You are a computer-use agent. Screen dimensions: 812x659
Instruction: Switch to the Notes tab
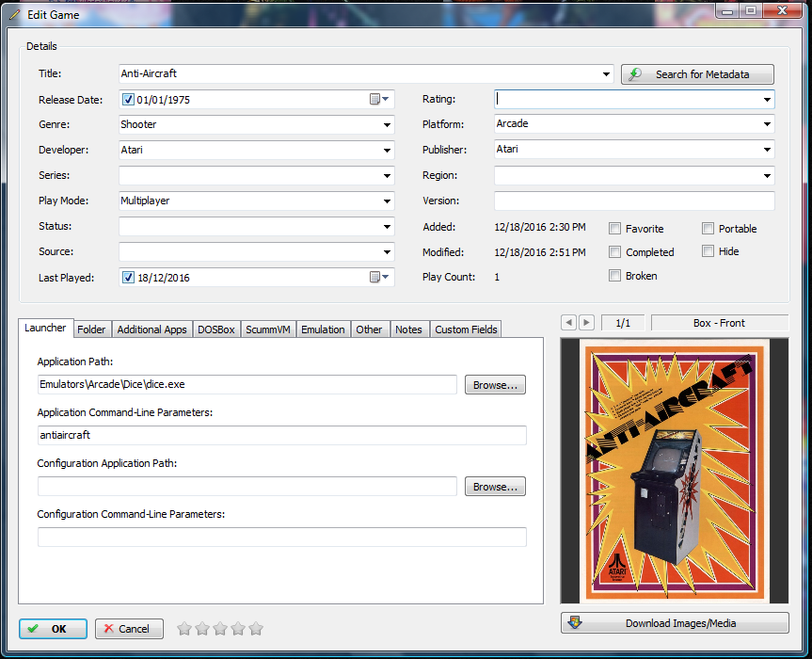coord(408,329)
